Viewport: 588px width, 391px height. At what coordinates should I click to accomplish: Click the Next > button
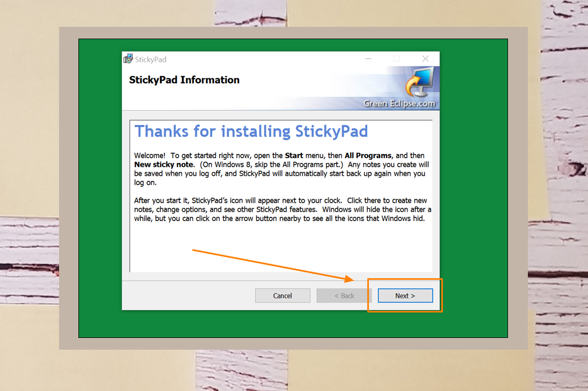(x=405, y=296)
